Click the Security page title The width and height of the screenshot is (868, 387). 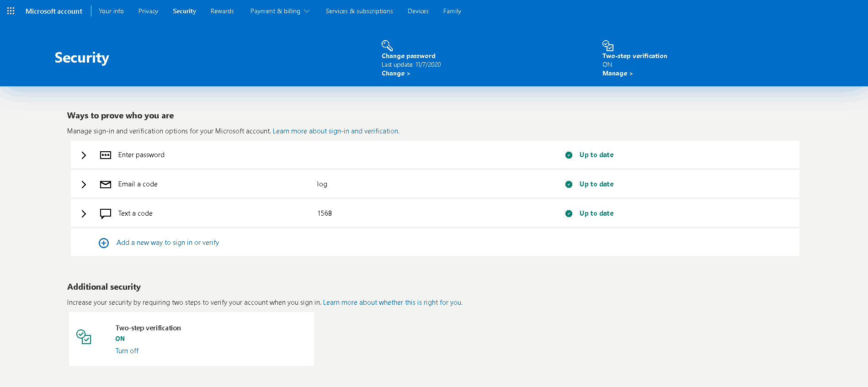[x=82, y=58]
